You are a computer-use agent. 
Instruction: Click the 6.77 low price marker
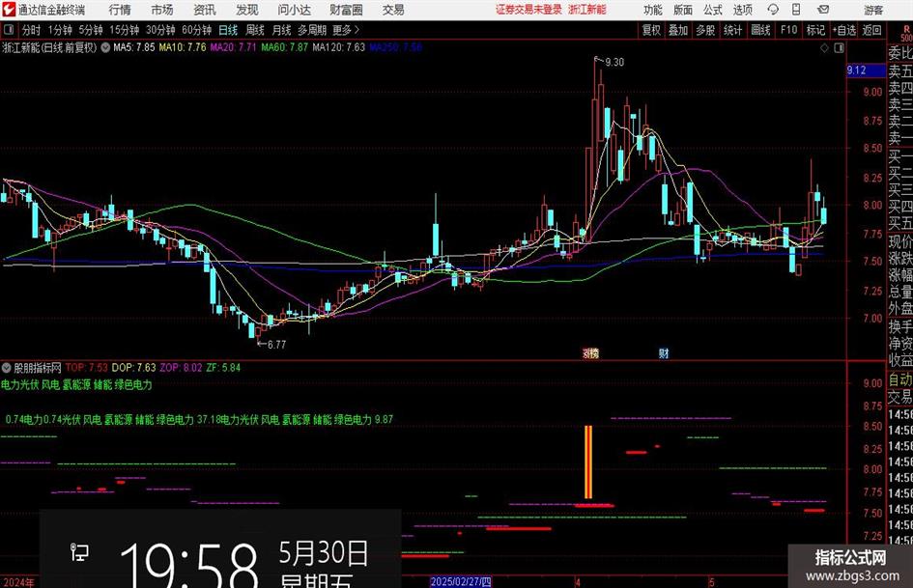point(276,345)
